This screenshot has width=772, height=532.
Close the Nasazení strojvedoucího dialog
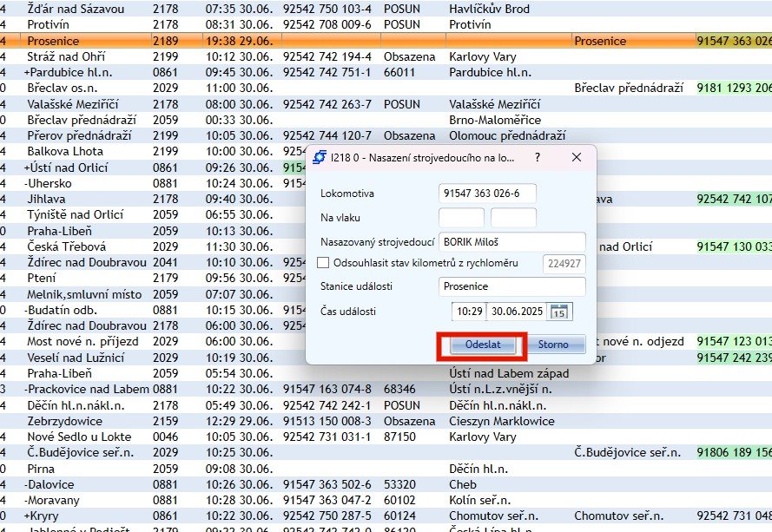[576, 158]
